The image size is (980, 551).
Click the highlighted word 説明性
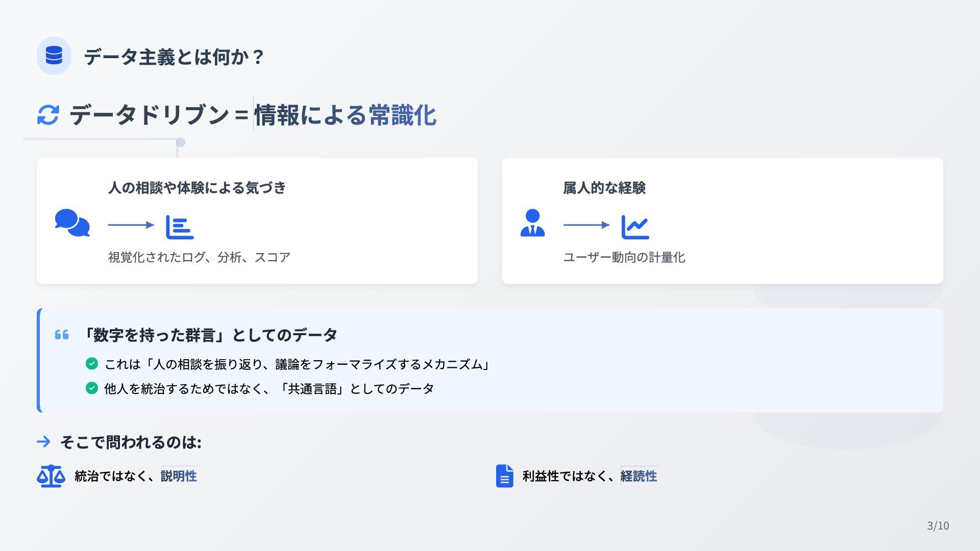[x=179, y=476]
